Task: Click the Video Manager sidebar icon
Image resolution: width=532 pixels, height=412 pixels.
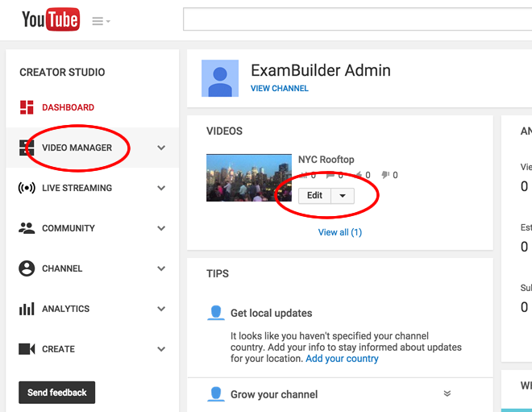Action: [27, 148]
